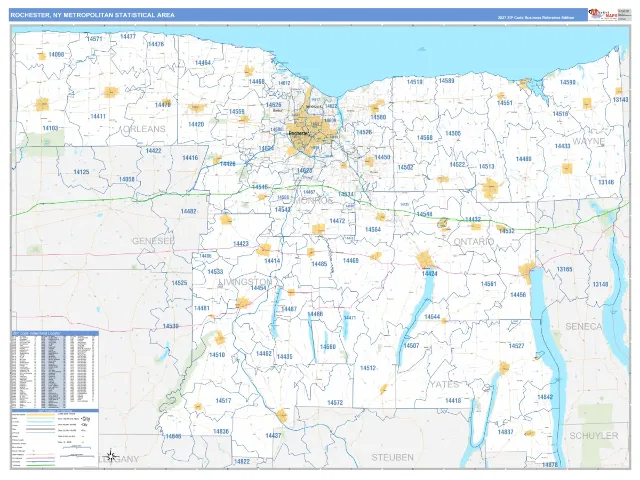This screenshot has width=640, height=480.
Task: Click ZIP code label 14058
Action: tap(127, 179)
